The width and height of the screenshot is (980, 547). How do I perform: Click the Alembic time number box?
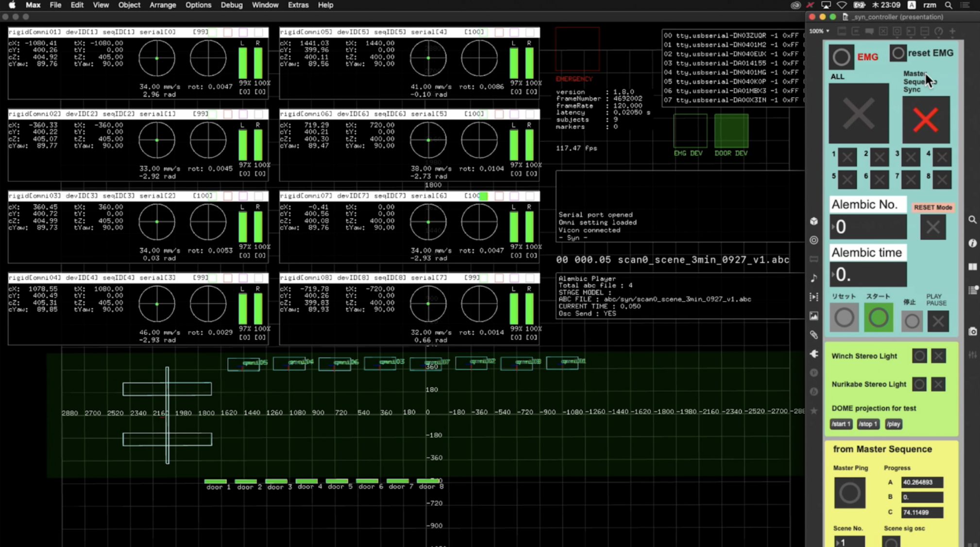tap(868, 275)
